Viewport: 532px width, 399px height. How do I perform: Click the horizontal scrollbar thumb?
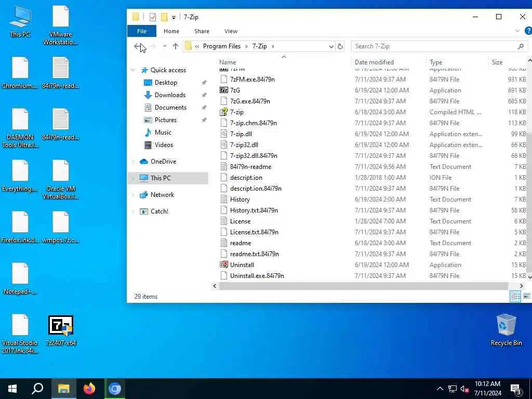363,286
